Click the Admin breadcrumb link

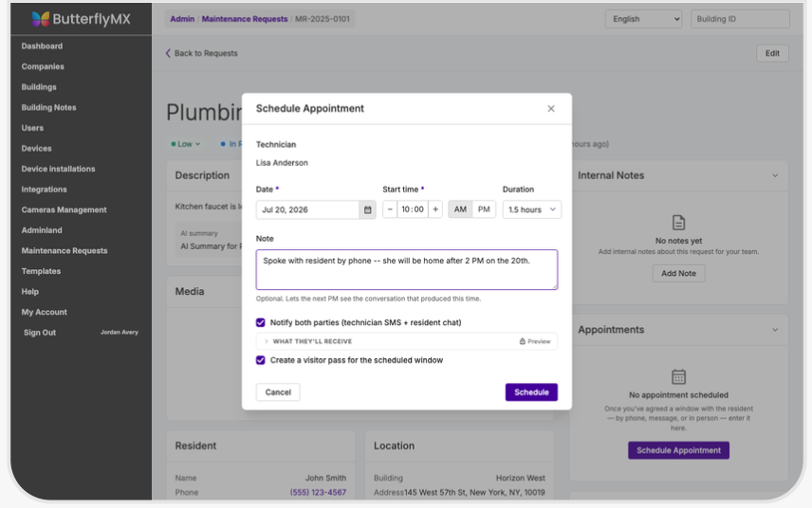tap(182, 19)
